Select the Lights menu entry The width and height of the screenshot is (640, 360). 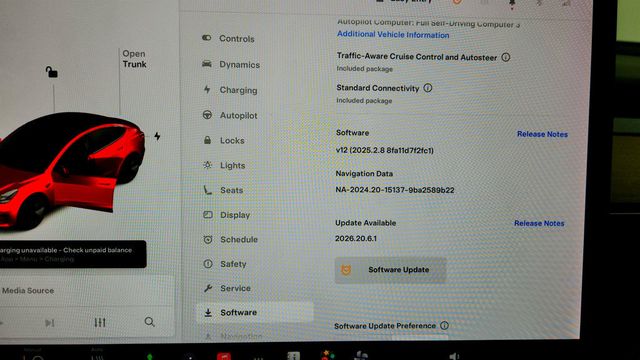224,165
